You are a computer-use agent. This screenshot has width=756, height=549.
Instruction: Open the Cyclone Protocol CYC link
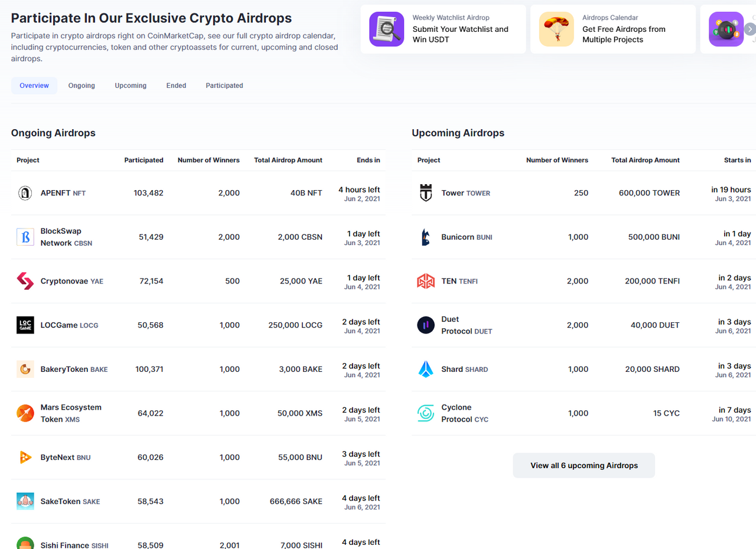[465, 413]
